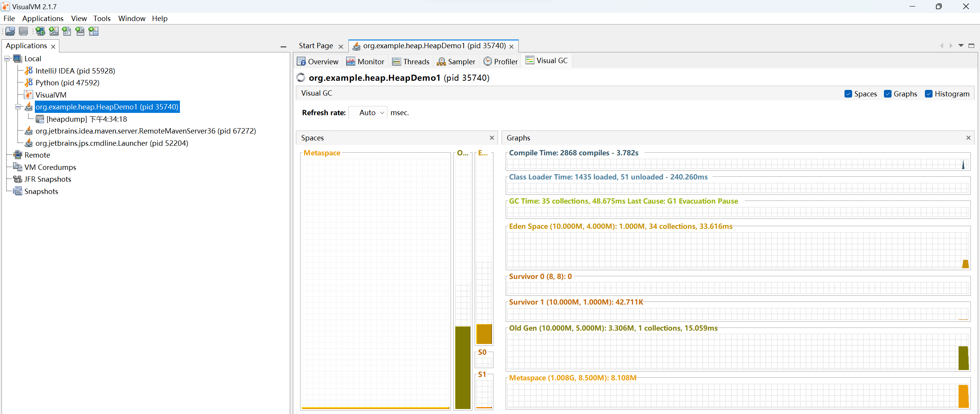Open the Refresh rate Auto dropdown

coord(368,112)
